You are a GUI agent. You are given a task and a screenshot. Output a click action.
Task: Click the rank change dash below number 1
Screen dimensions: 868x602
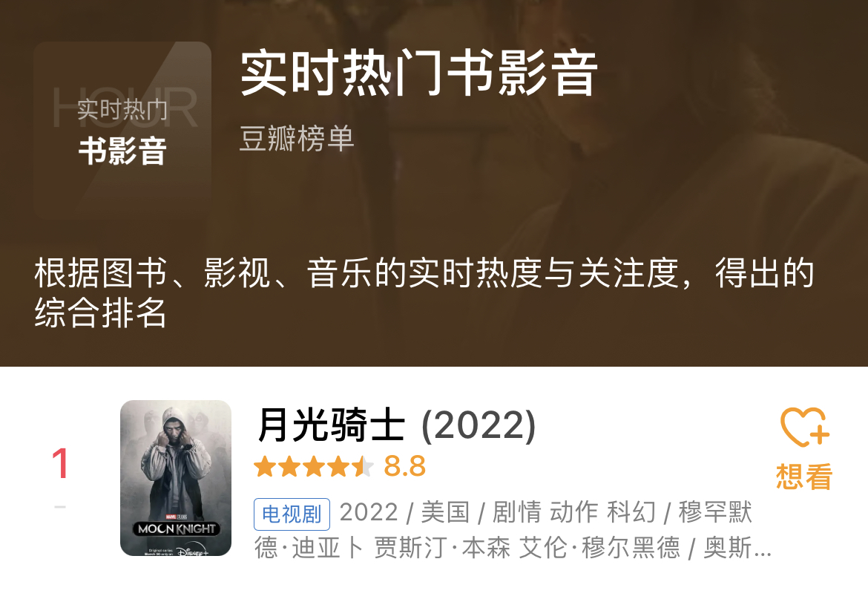point(60,507)
